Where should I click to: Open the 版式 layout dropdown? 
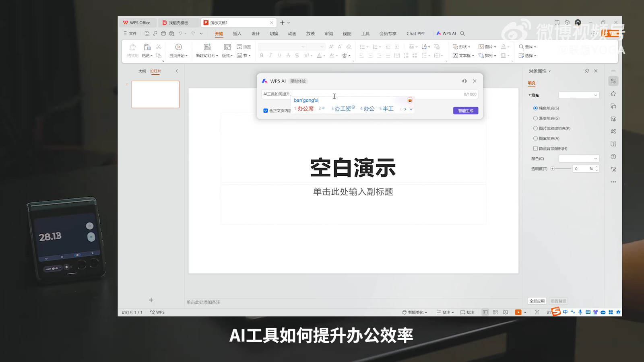tap(227, 56)
